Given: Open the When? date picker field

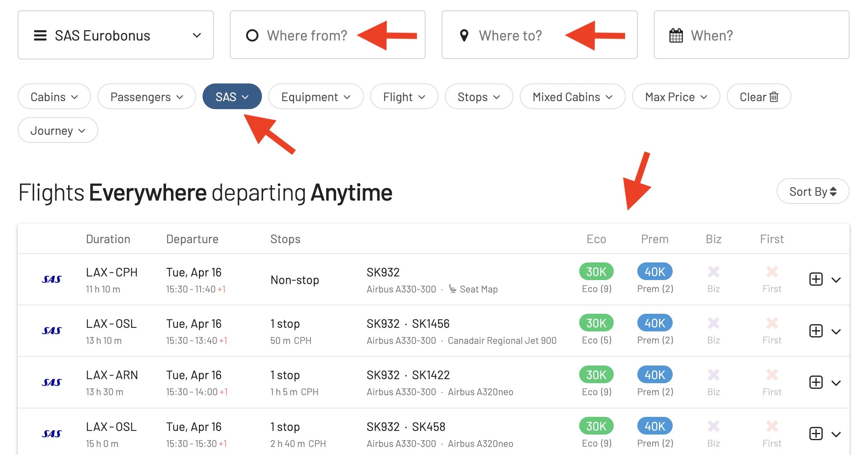Looking at the screenshot, I should click(x=751, y=35).
